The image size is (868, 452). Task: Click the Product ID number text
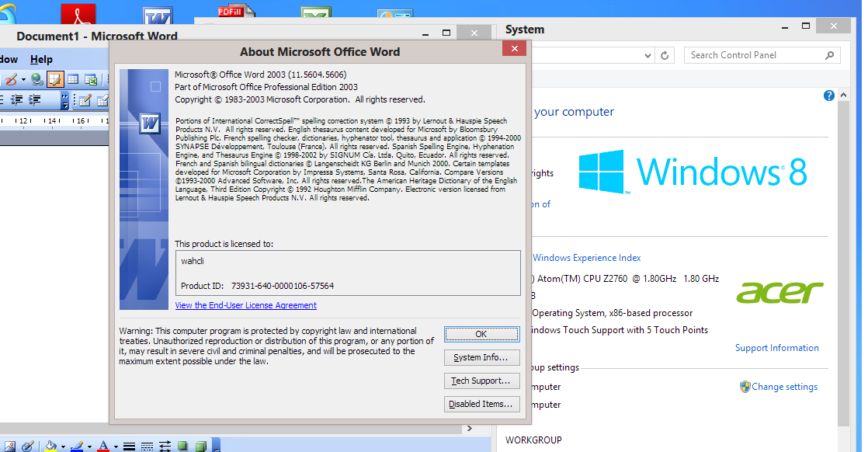(283, 286)
